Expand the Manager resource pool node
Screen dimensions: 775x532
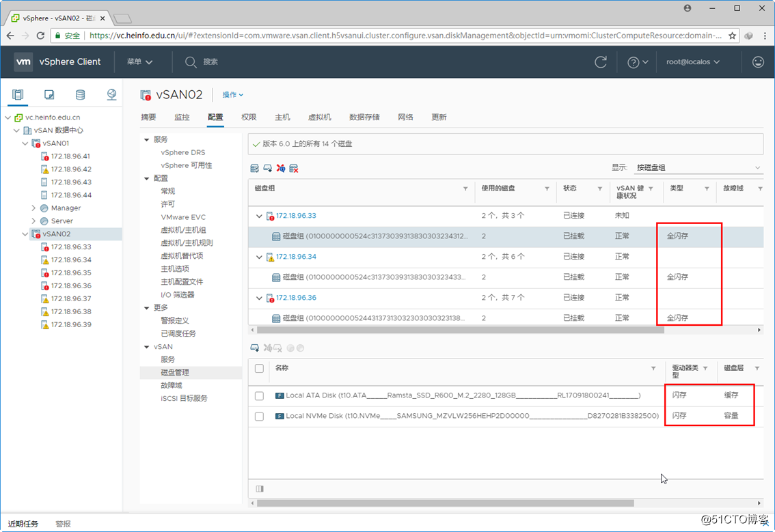33,208
